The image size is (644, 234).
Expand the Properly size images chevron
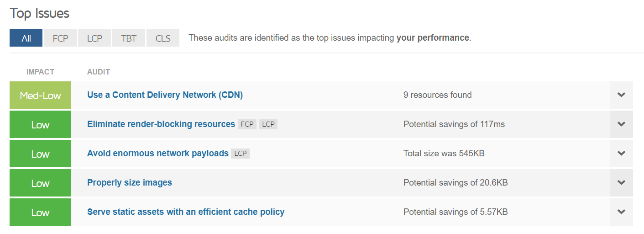click(x=621, y=183)
